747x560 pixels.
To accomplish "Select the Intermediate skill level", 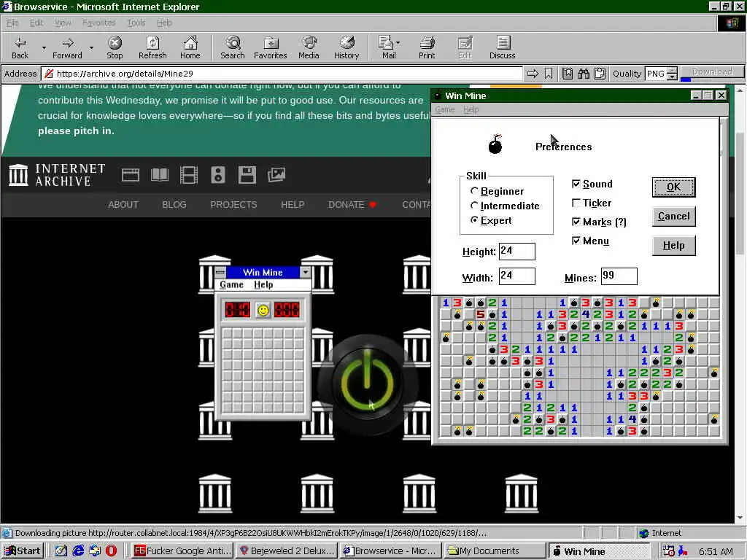I will [505, 206].
